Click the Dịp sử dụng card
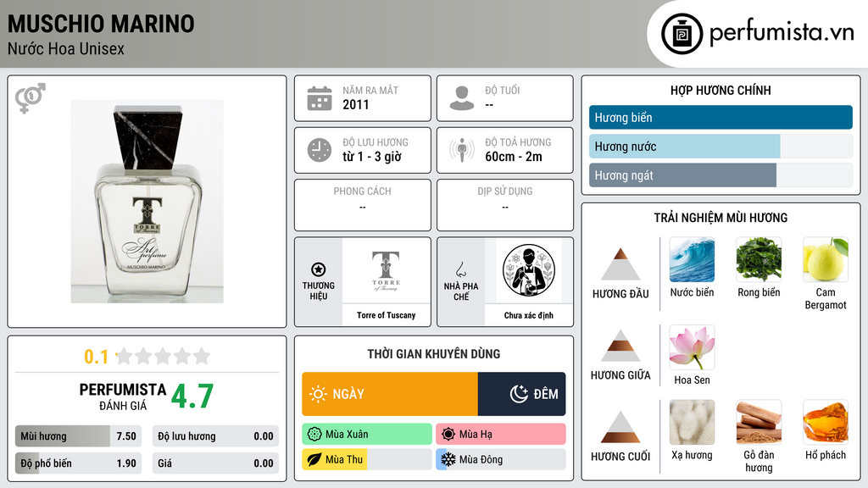This screenshot has height=488, width=868. pos(505,205)
